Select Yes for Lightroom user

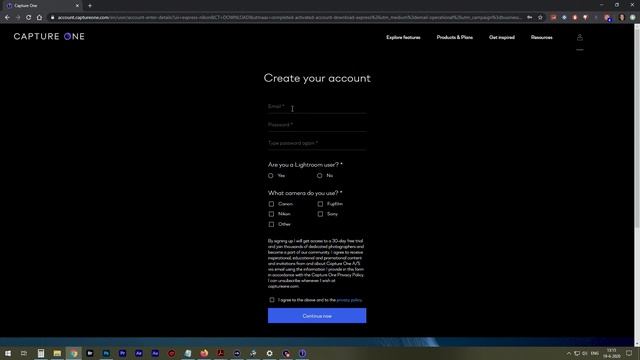click(x=271, y=176)
